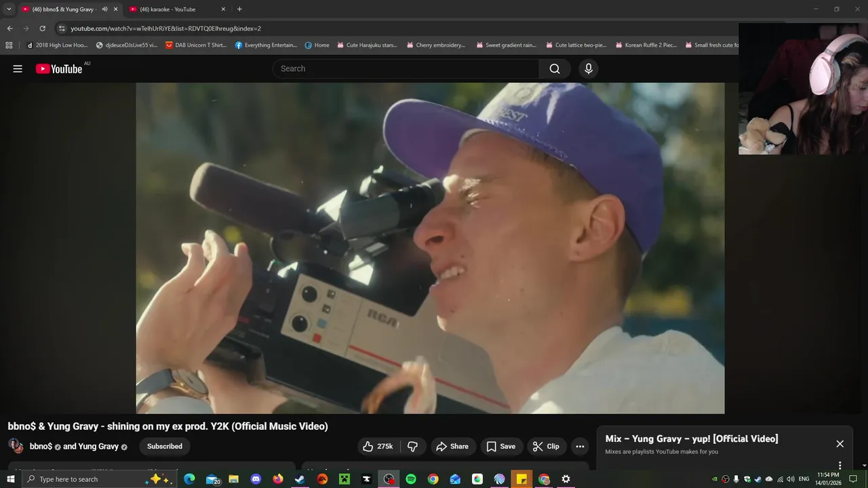Open bbno$ channel avatar

pyautogui.click(x=16, y=446)
